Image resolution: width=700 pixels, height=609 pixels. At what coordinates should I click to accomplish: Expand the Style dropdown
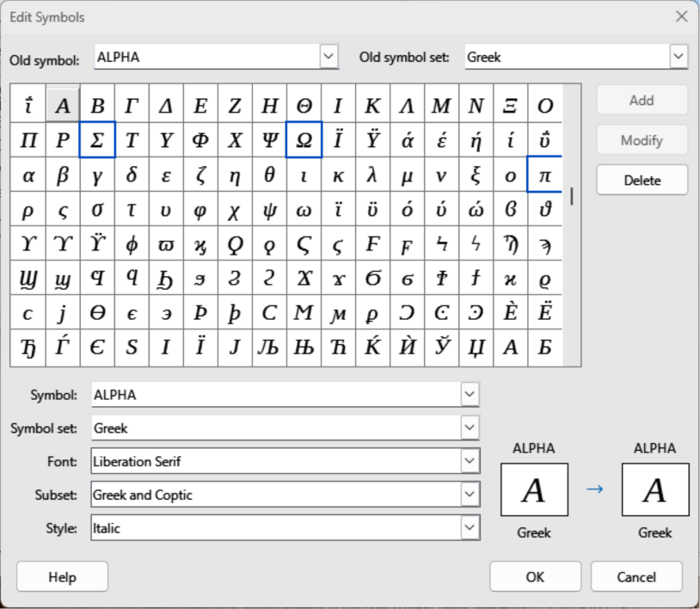(x=470, y=528)
